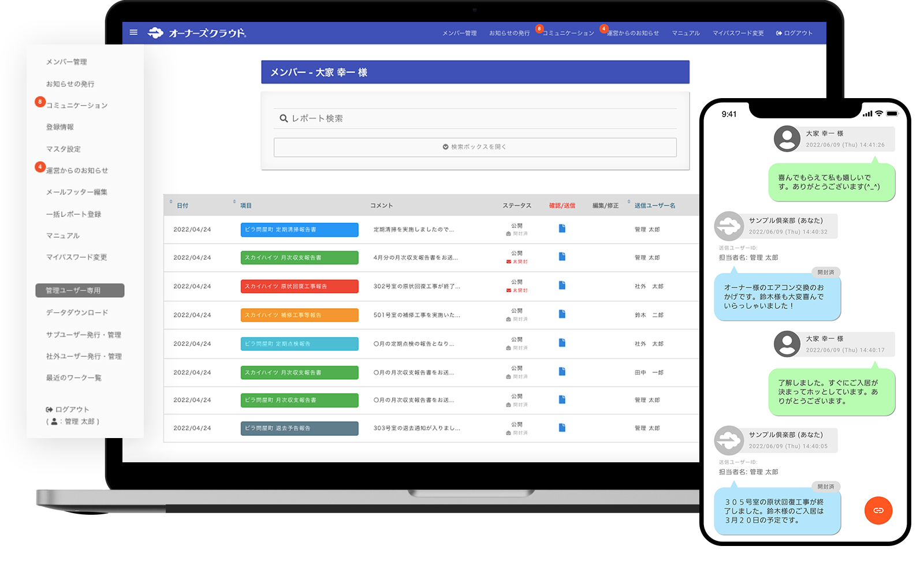This screenshot has height=561, width=924.
Task: Open document icon for 定期清掃報告書 row
Action: (562, 229)
